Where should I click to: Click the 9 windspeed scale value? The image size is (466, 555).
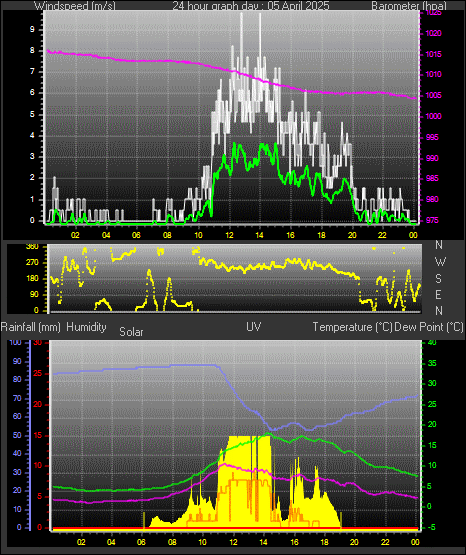point(32,29)
